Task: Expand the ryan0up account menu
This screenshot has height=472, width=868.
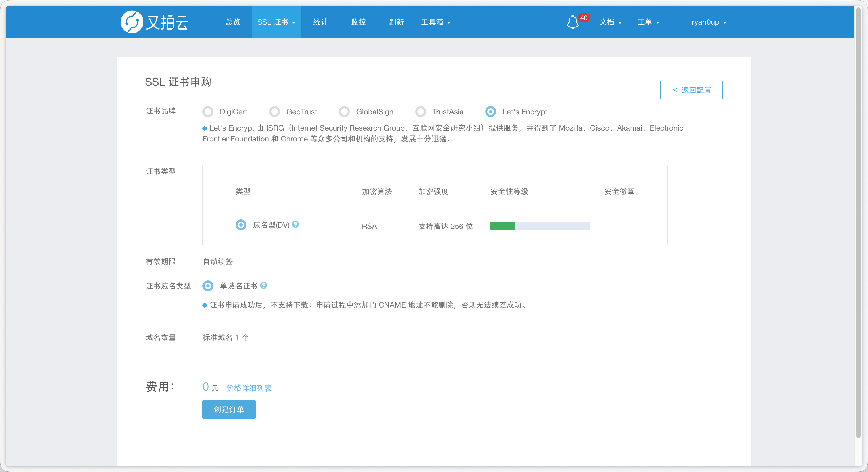Action: click(x=709, y=22)
